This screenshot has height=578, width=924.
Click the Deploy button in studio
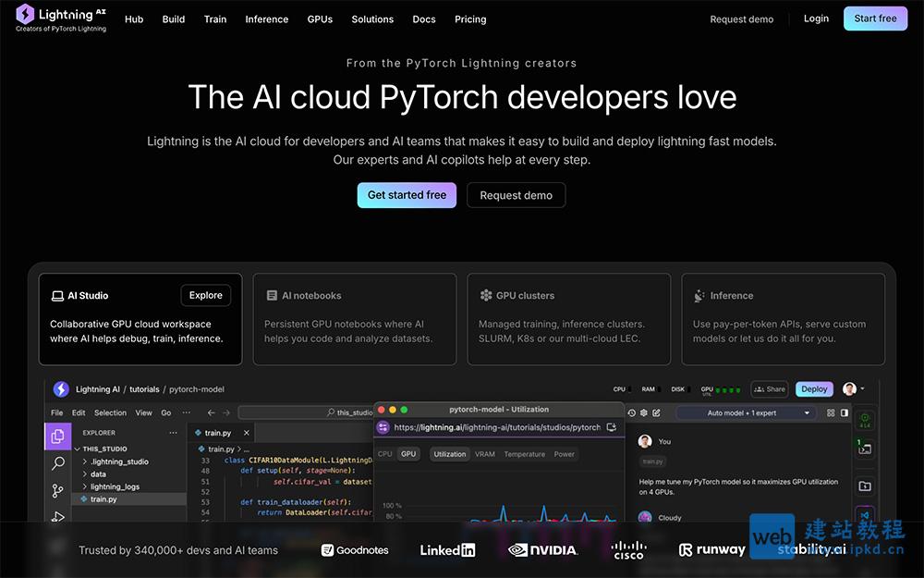pyautogui.click(x=814, y=389)
